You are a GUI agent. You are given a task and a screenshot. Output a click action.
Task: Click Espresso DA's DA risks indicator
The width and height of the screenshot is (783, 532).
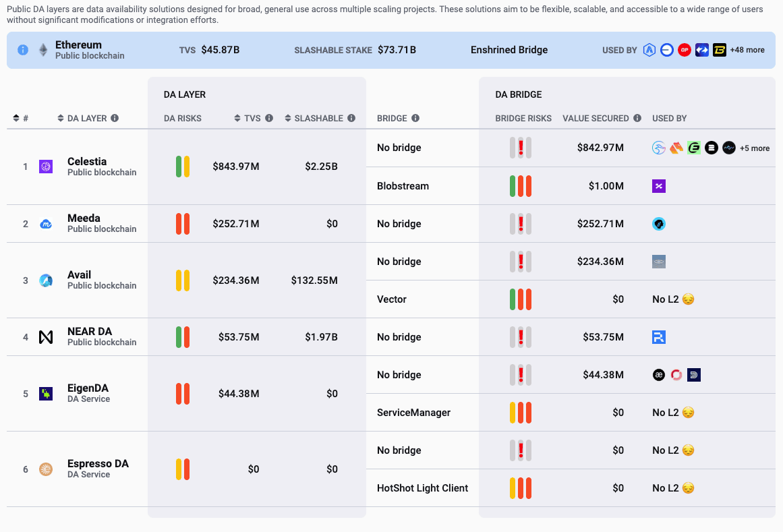[x=183, y=469]
